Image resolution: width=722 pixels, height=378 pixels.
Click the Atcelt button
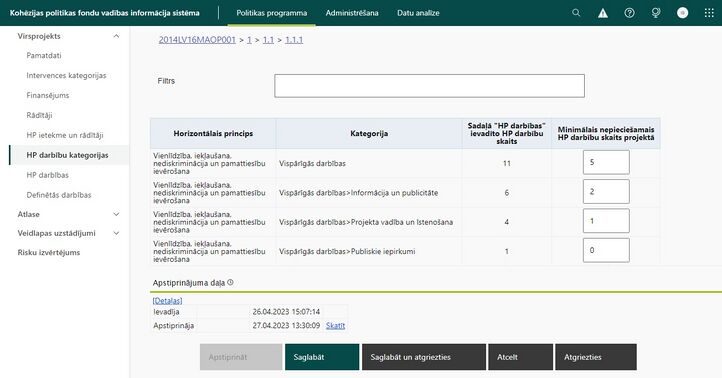(520, 357)
